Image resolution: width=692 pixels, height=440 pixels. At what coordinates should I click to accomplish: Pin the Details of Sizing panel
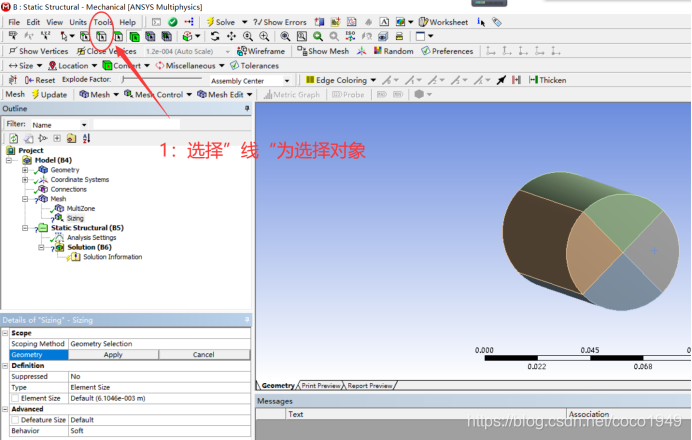[247, 319]
